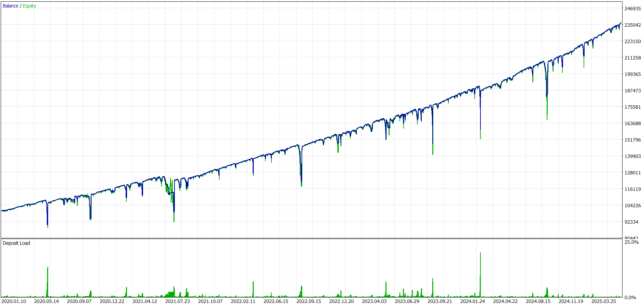Click the 2022.06.15 date label
The width and height of the screenshot is (644, 305).
[x=276, y=301]
